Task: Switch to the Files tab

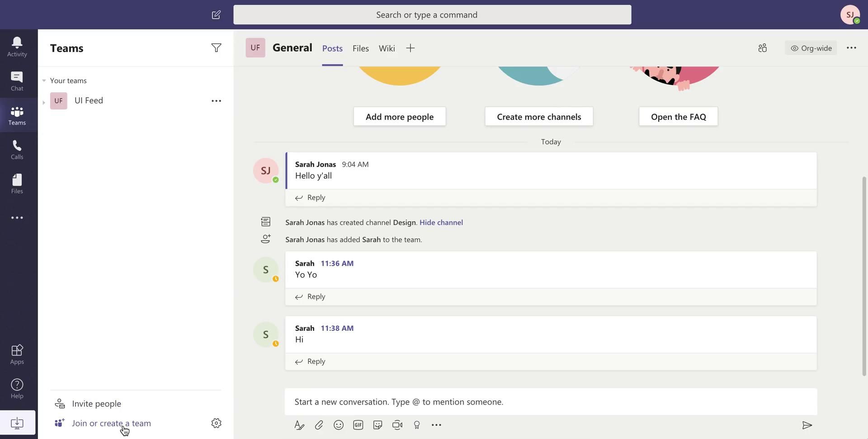Action: click(x=360, y=48)
